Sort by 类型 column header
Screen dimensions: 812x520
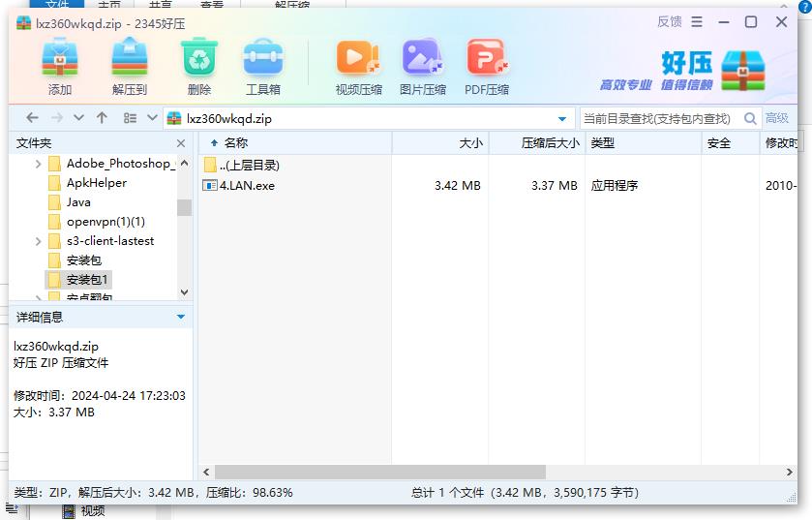pos(643,143)
